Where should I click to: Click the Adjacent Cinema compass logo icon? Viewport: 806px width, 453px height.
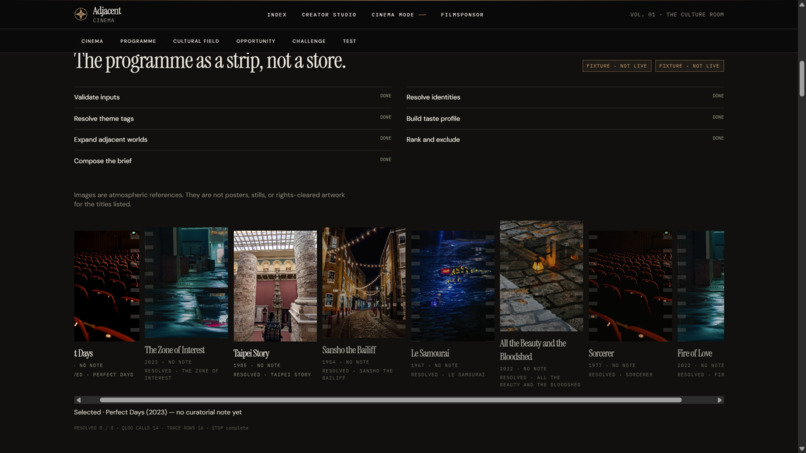pos(81,14)
